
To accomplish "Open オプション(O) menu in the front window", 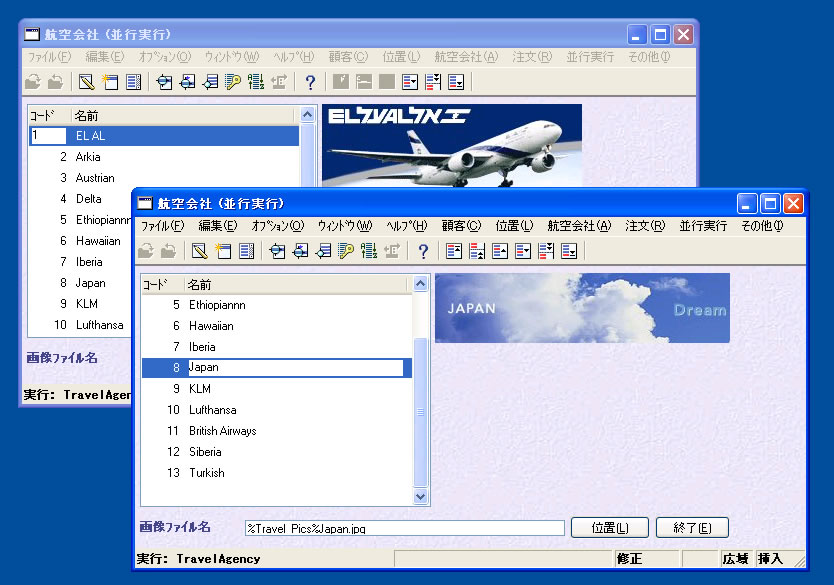I will [278, 226].
